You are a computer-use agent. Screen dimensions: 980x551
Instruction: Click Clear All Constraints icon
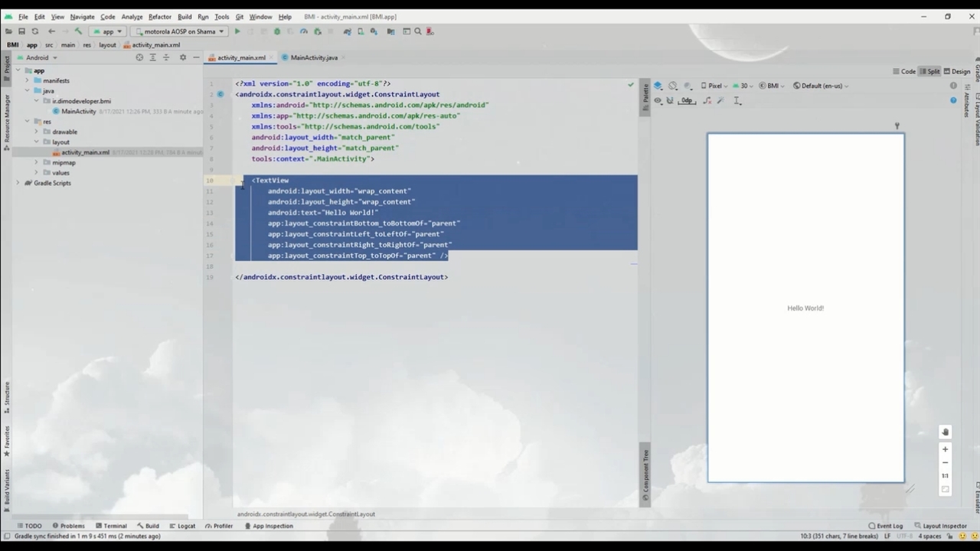click(x=707, y=101)
